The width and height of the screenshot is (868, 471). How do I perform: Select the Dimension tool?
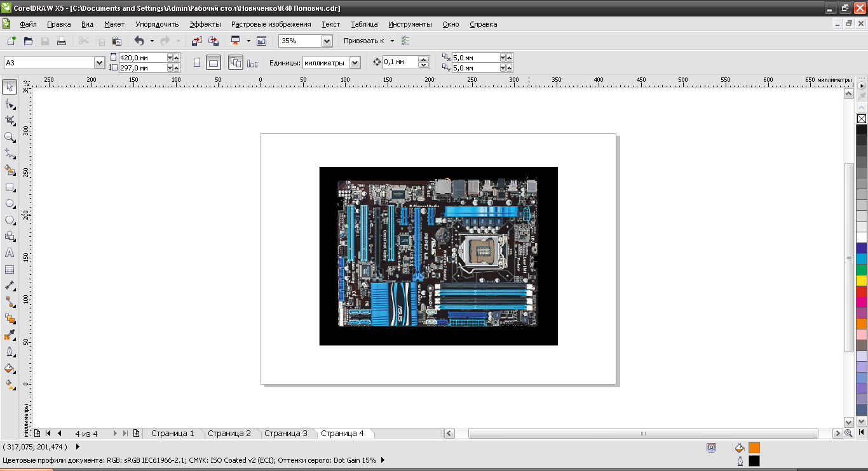coord(10,286)
